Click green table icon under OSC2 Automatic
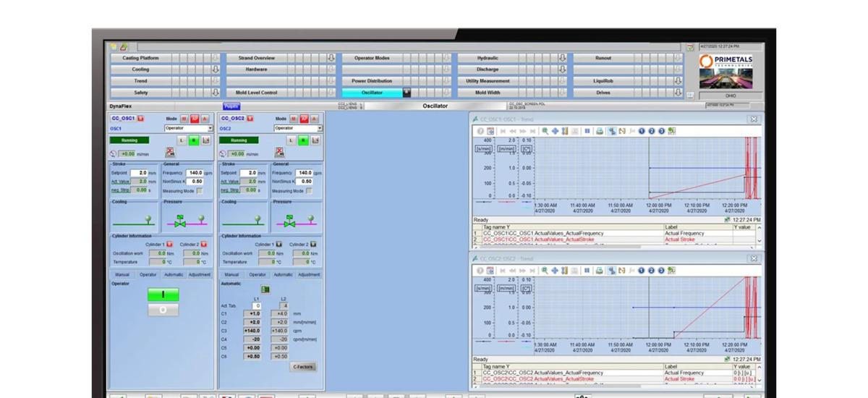 pos(265,289)
